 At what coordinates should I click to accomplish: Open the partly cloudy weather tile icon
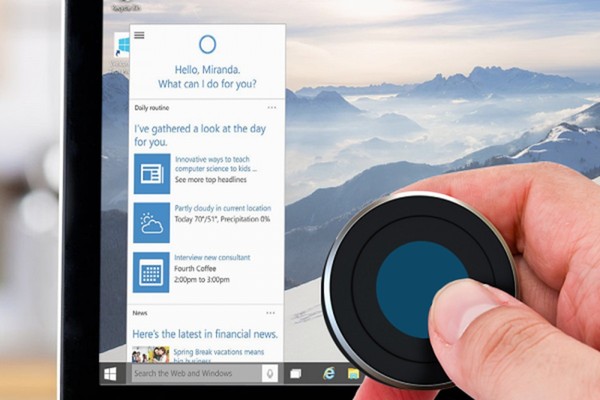point(152,223)
